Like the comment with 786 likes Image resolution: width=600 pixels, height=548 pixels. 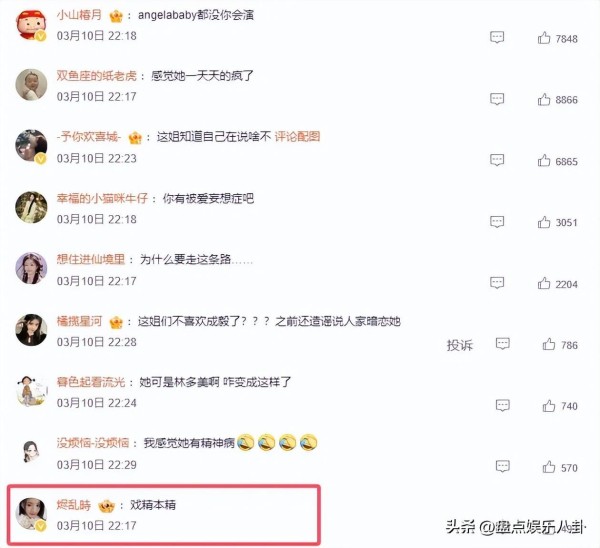tap(549, 344)
